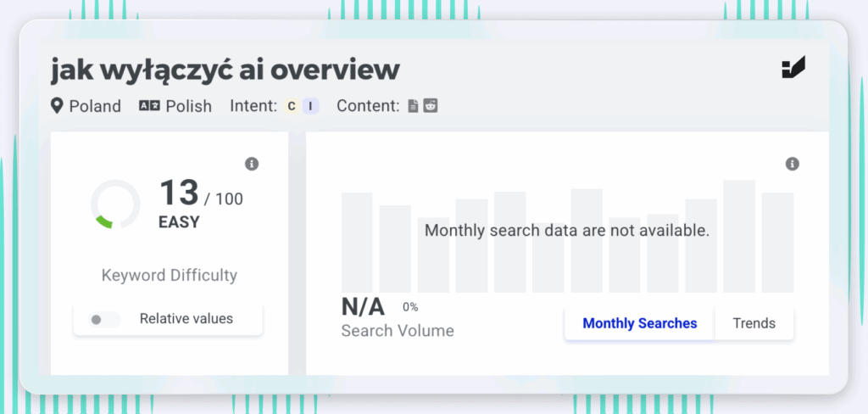
Task: Click the Reddit content type icon
Action: tap(431, 105)
